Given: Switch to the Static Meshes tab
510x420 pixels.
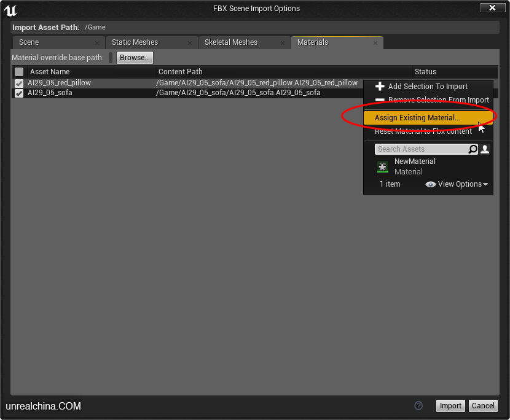Looking at the screenshot, I should 135,42.
